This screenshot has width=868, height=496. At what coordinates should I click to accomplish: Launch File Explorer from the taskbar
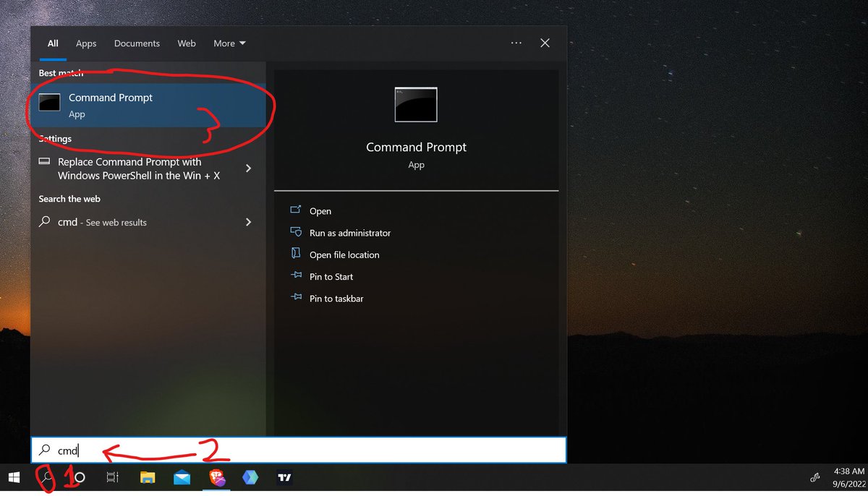[148, 477]
